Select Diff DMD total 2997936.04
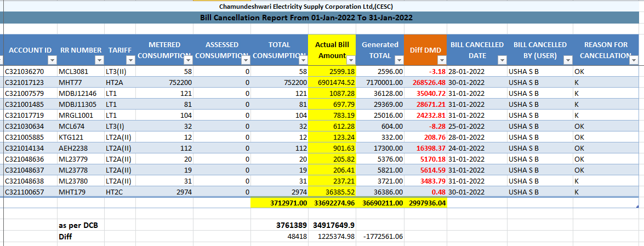Screen dimensions: 644x246 click(425, 203)
